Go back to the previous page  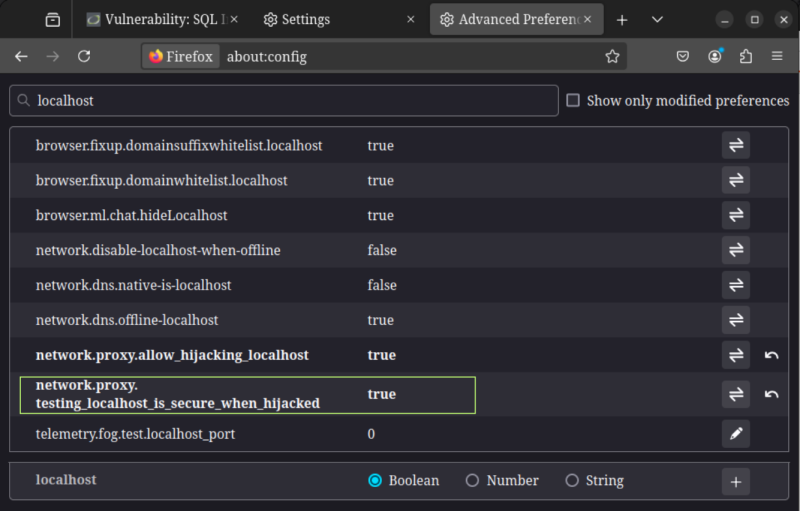coord(21,56)
